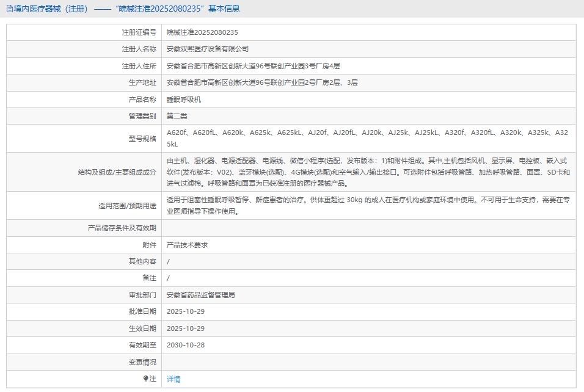Open the 详情 link
This screenshot has width=584, height=392.
coord(173,379)
